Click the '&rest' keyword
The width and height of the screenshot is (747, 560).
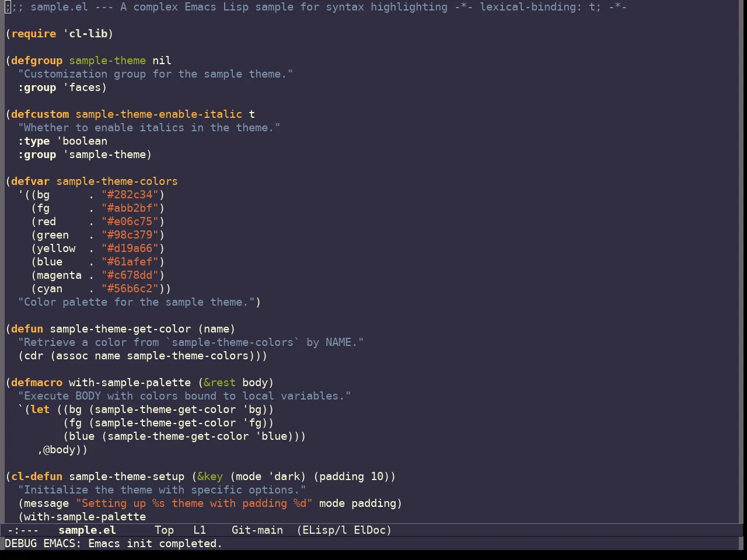219,383
